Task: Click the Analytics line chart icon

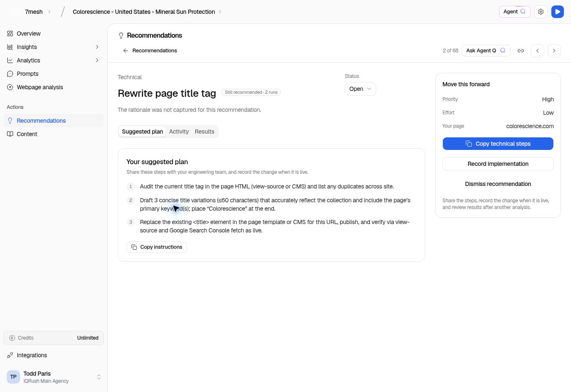Action: pyautogui.click(x=10, y=60)
